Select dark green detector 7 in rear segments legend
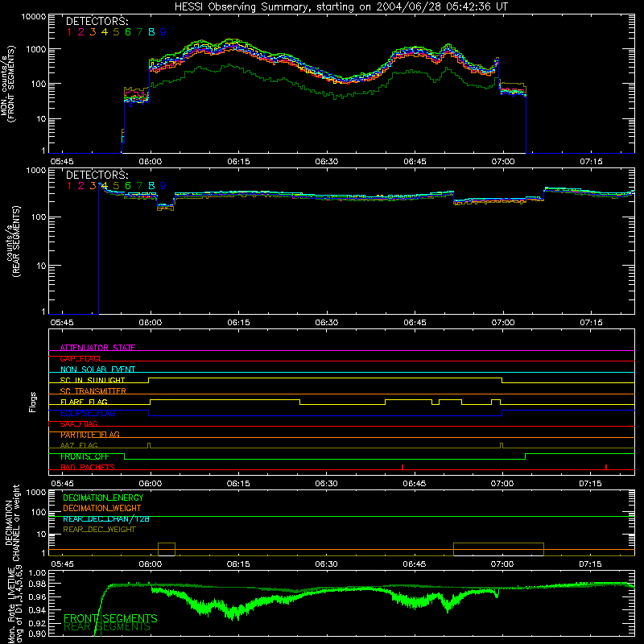Image resolution: width=644 pixels, height=644 pixels. (139, 186)
